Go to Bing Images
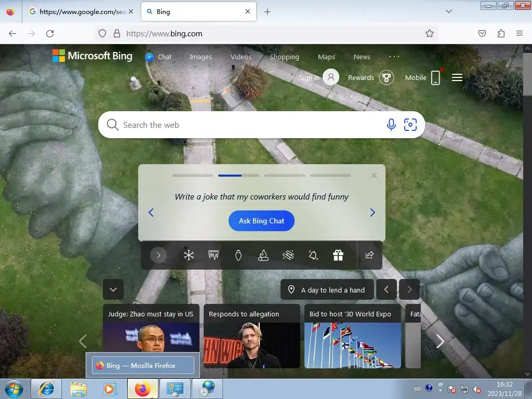 (x=201, y=57)
